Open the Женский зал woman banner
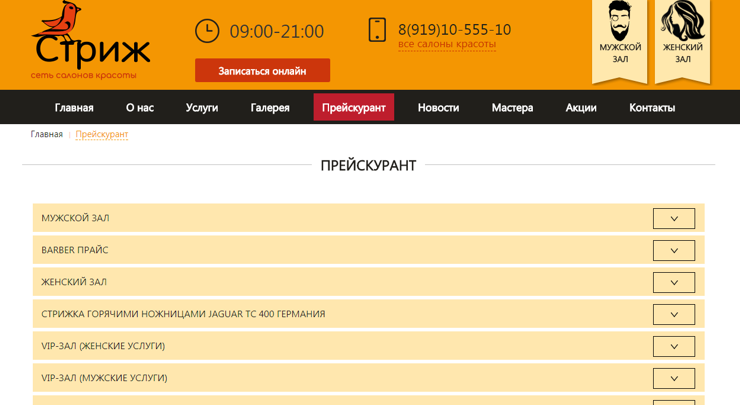The height and width of the screenshot is (405, 740). pos(682,38)
